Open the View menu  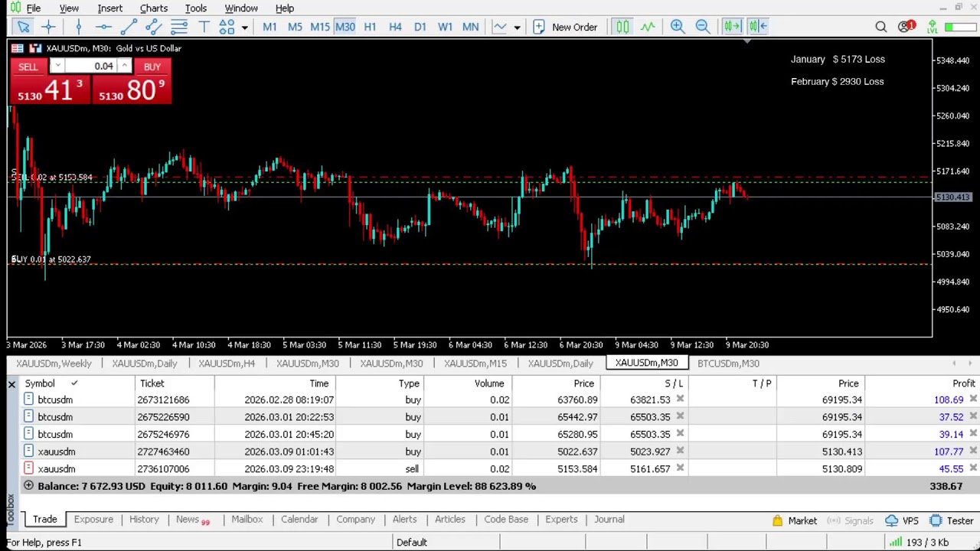point(69,8)
